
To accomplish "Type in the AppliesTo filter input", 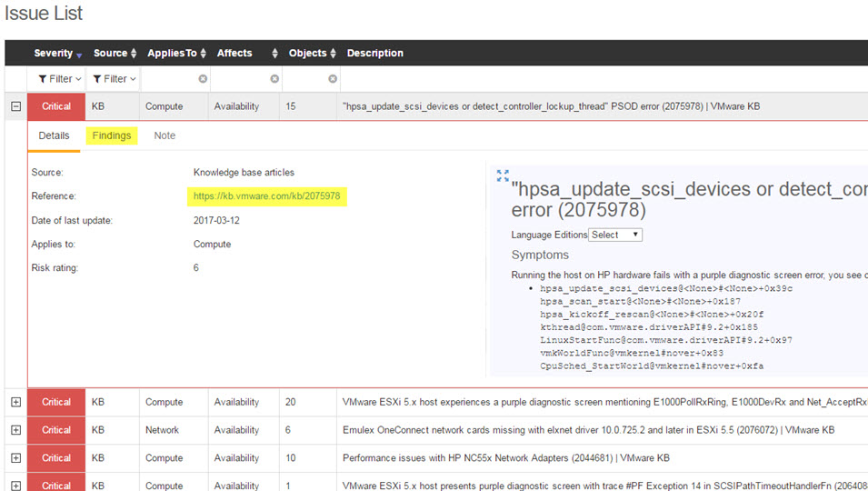I will pyautogui.click(x=168, y=79).
